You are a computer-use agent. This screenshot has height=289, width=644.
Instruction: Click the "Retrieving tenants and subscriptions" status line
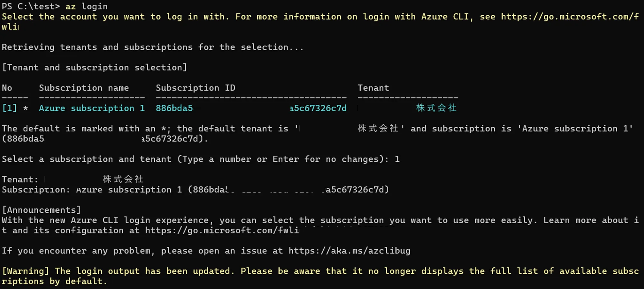pyautogui.click(x=152, y=47)
